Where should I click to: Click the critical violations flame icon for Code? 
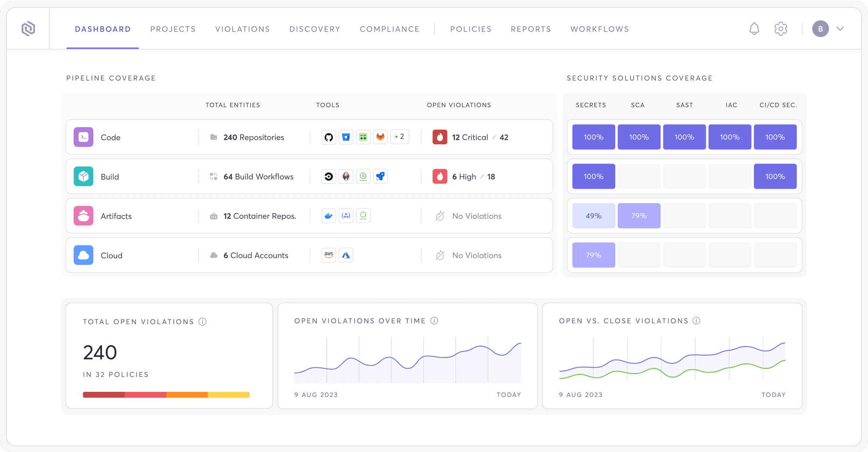441,137
